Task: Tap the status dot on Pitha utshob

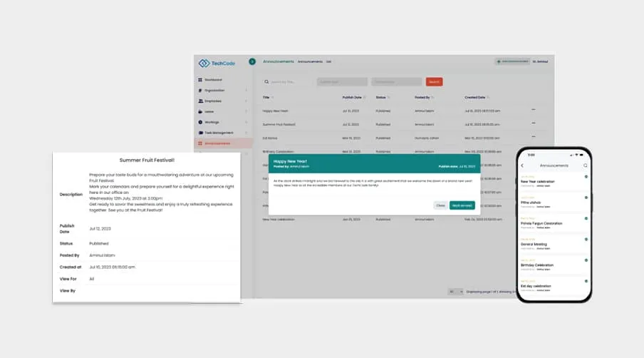Action: click(x=586, y=198)
